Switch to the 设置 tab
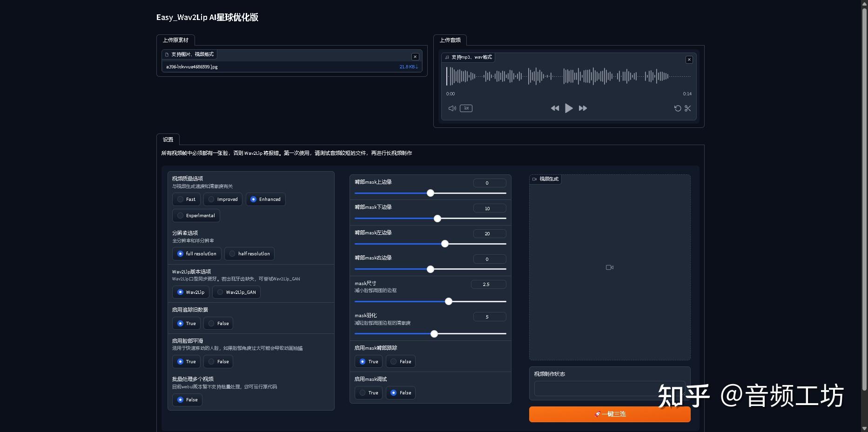This screenshot has width=868, height=432. point(168,139)
